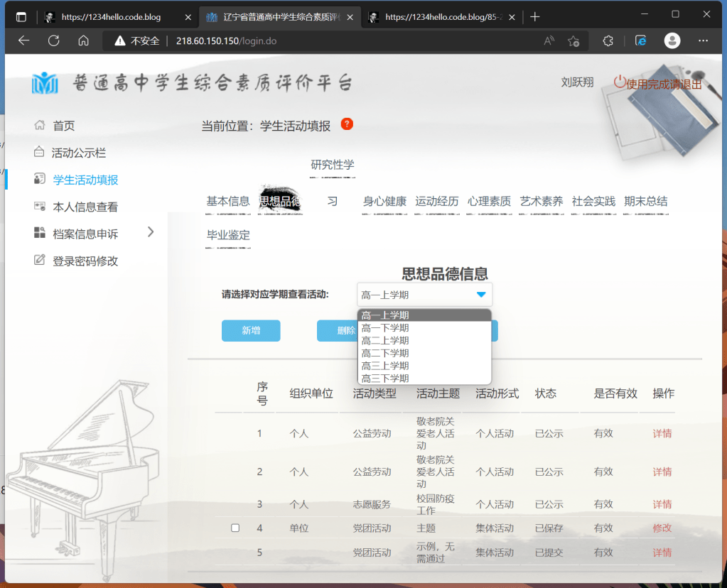727x588 pixels.
Task: Open the browser profile avatar icon
Action: click(x=672, y=40)
